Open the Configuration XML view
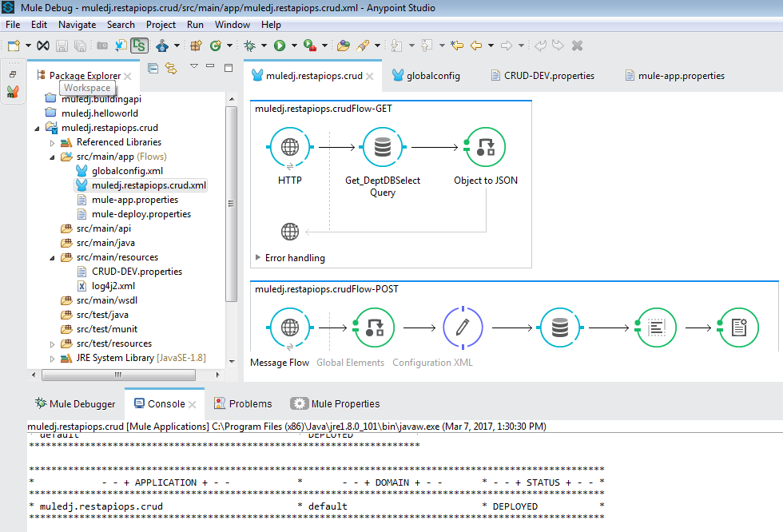The height and width of the screenshot is (532, 783). click(x=432, y=361)
